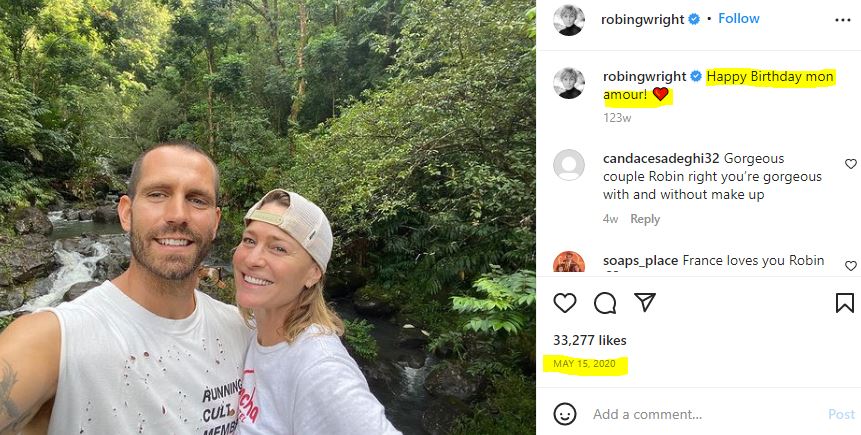Like the post with the heart icon
Image resolution: width=861 pixels, height=435 pixels.
564,303
